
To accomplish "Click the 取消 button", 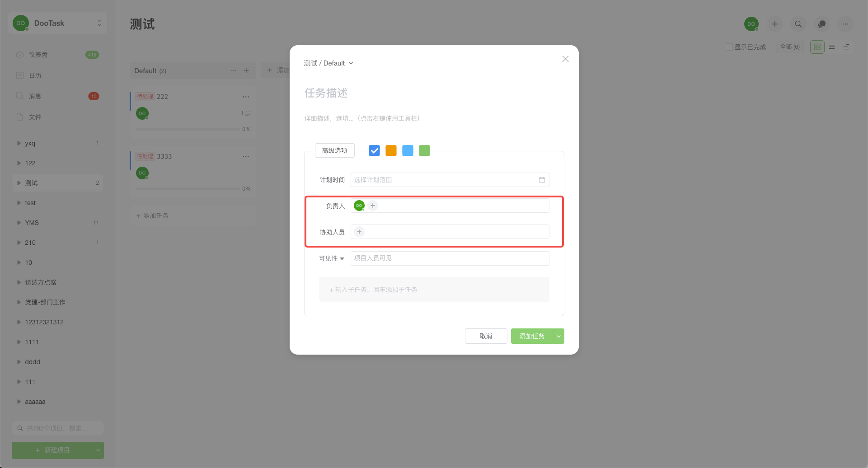I will click(486, 336).
